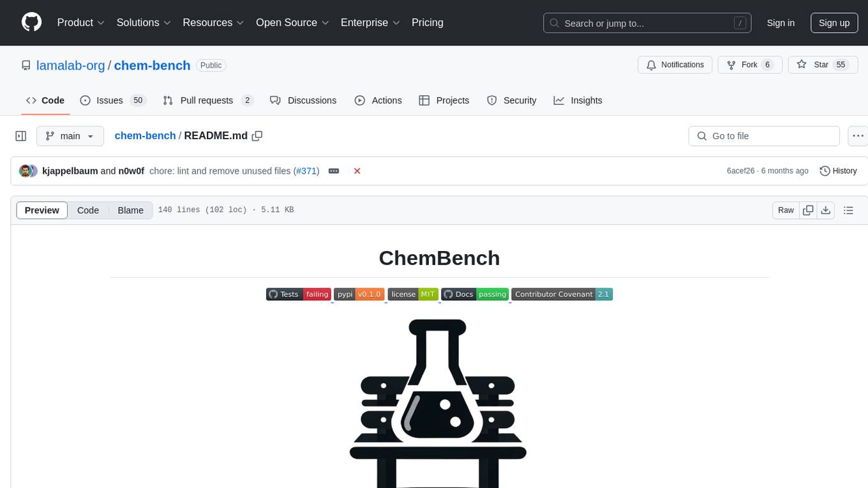868x488 pixels.
Task: Click the Sign up button
Action: tap(834, 23)
